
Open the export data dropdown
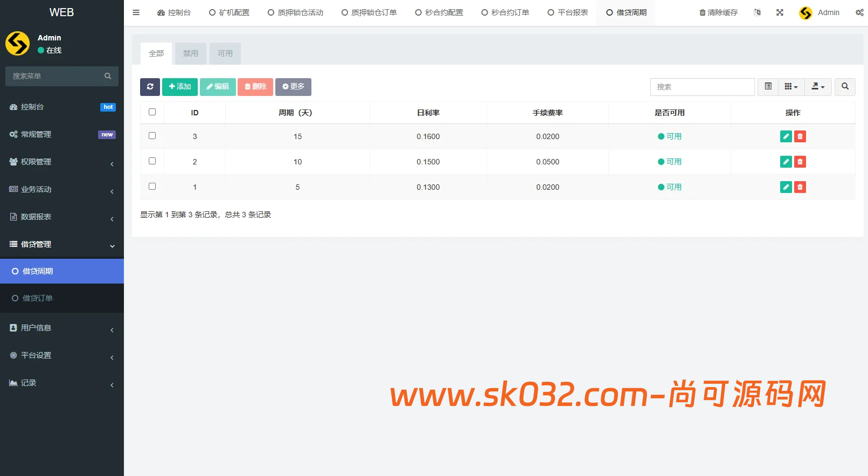coord(818,87)
